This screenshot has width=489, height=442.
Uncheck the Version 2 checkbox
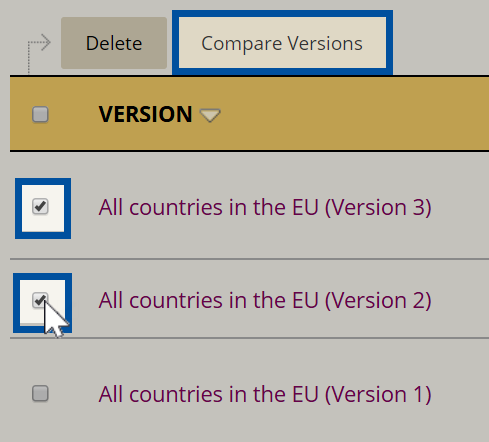point(40,300)
